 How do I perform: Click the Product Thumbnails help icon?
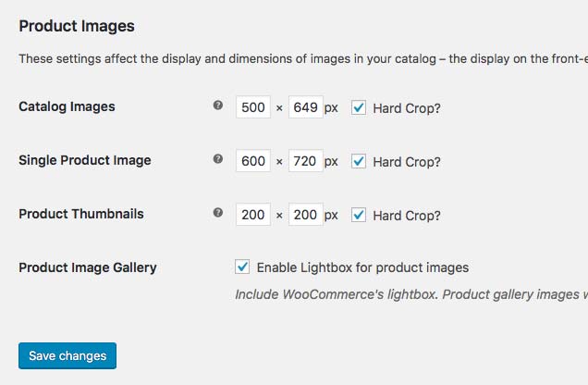[218, 213]
